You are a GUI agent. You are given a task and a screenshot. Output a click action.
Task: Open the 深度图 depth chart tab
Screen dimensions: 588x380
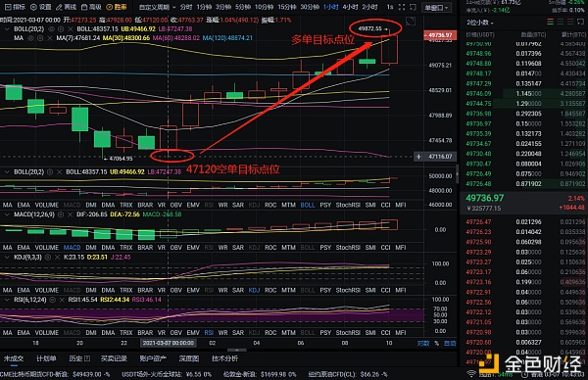(x=188, y=358)
